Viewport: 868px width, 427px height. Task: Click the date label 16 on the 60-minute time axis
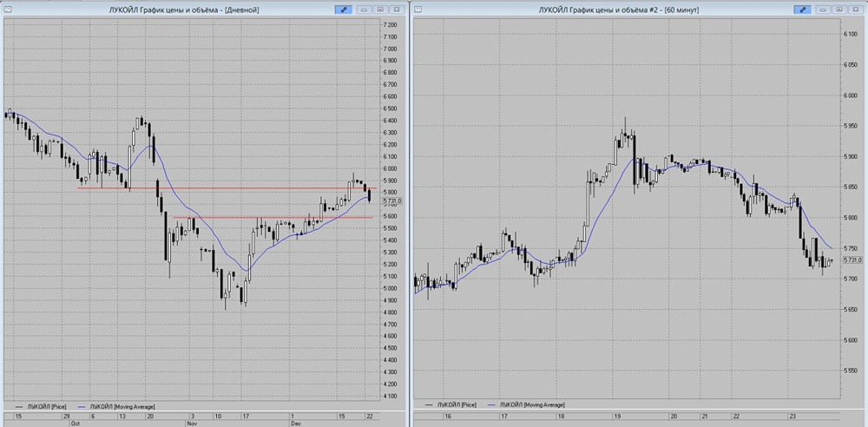point(449,416)
